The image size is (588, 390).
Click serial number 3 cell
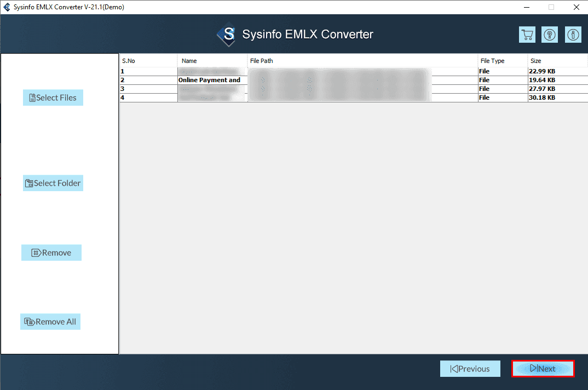pos(148,89)
